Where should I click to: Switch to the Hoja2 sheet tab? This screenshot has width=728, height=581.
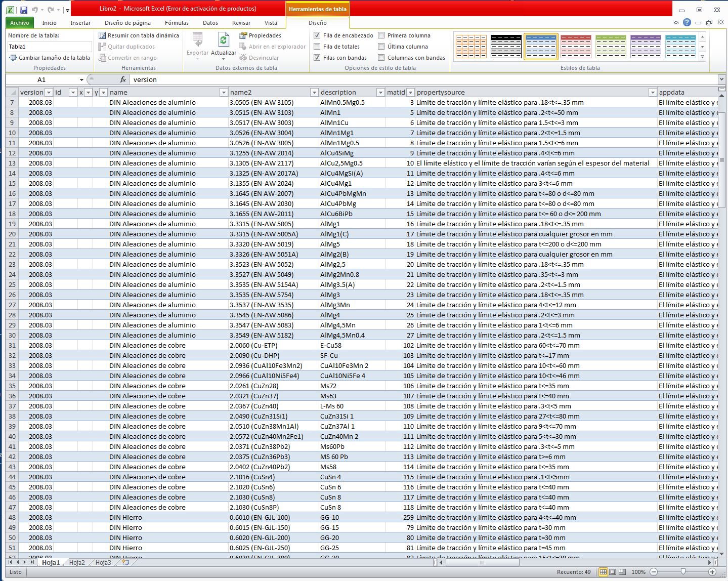[77, 563]
